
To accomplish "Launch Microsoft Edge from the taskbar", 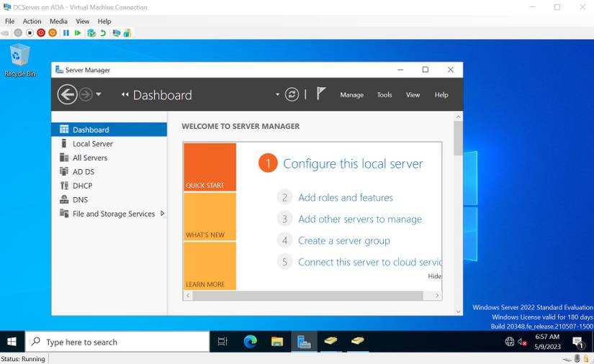I will (x=250, y=342).
